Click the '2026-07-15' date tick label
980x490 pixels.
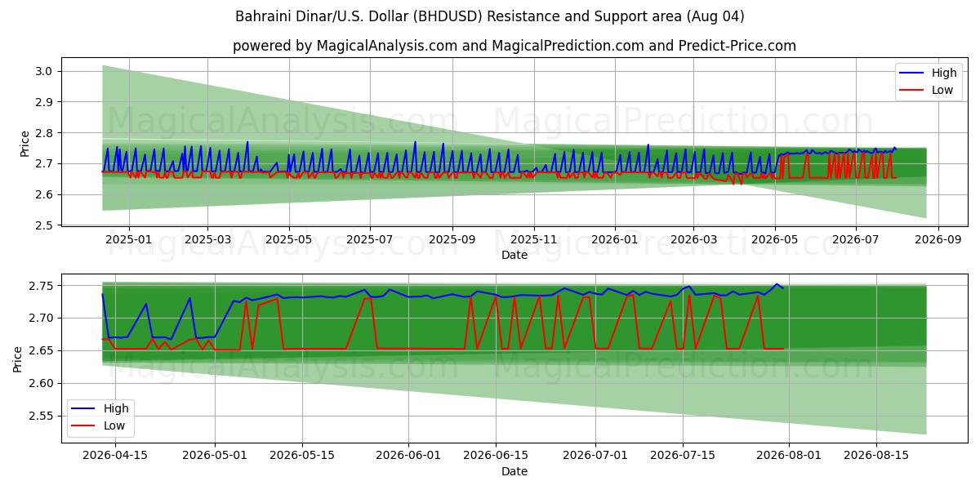[683, 457]
